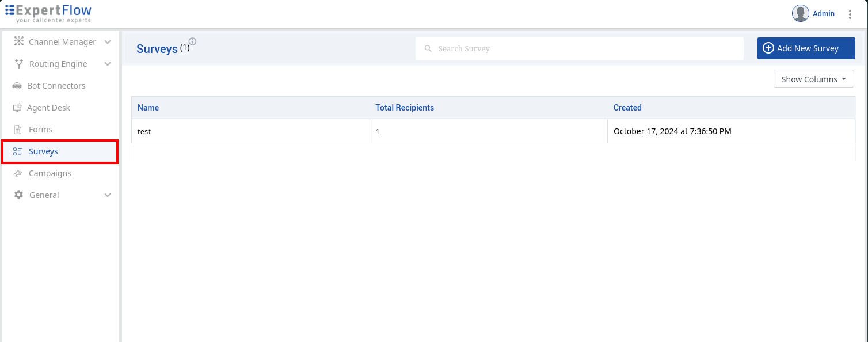Image resolution: width=868 pixels, height=342 pixels.
Task: Click the Add New Survey button
Action: [806, 48]
